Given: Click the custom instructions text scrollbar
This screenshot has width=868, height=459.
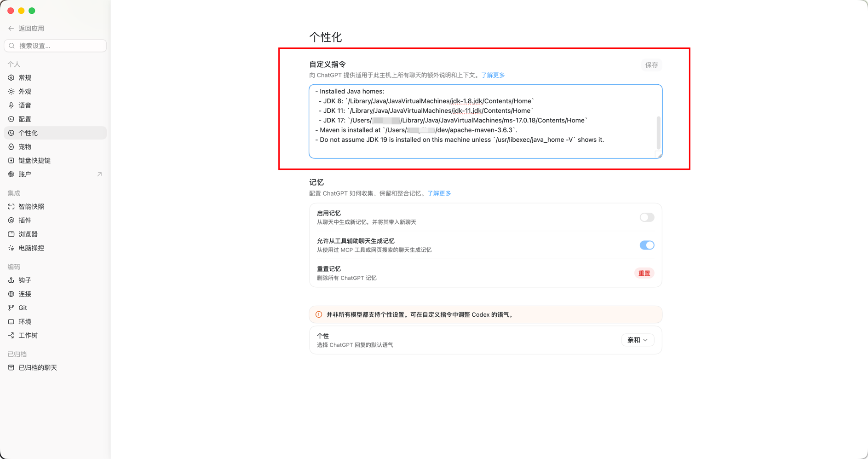Looking at the screenshot, I should click(658, 133).
